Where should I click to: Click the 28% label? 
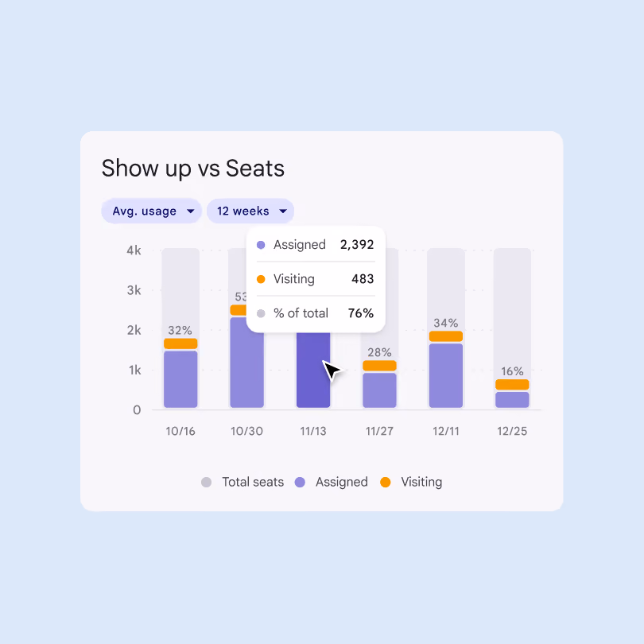[379, 352]
